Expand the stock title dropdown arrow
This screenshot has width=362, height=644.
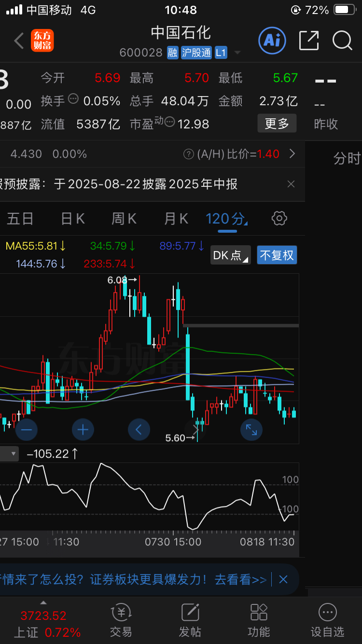pos(237,53)
